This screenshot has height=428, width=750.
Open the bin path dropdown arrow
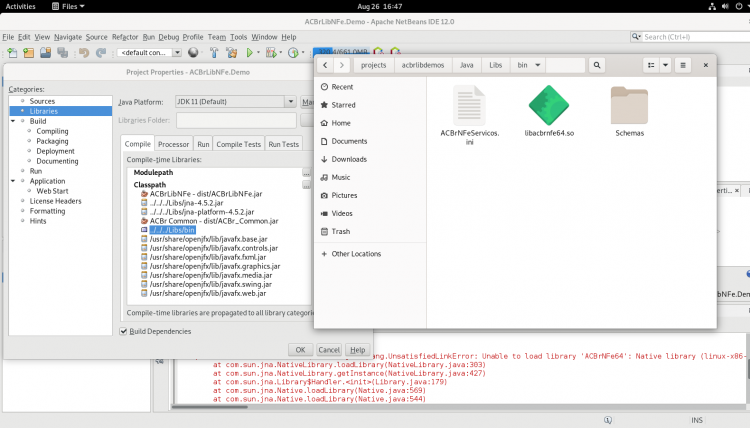pos(537,65)
